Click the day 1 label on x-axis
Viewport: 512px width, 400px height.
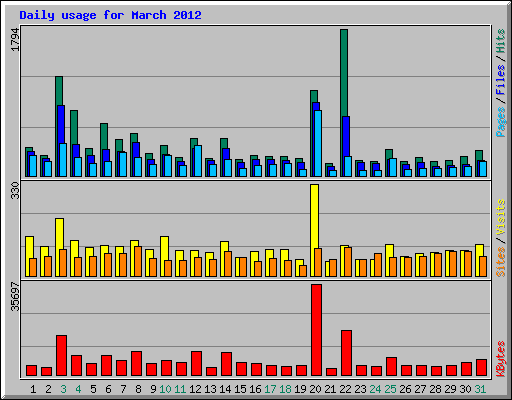[x=33, y=389]
